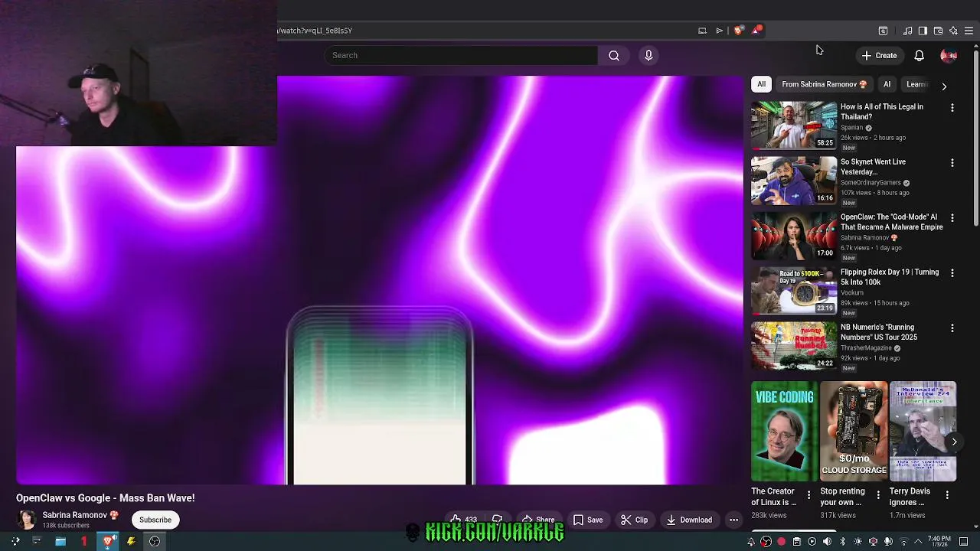The height and width of the screenshot is (551, 980).
Task: Start voice search with microphone icon
Action: pyautogui.click(x=648, y=55)
